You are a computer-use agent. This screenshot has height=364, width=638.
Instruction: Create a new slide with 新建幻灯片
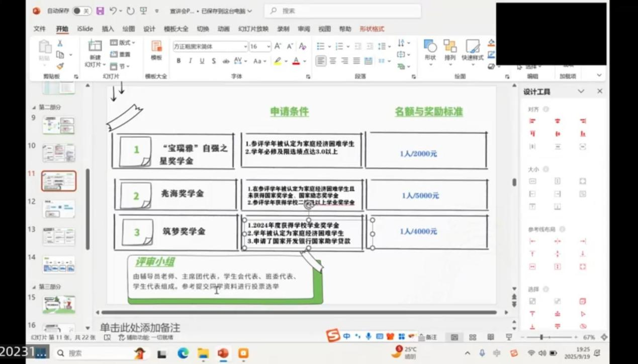pos(95,53)
